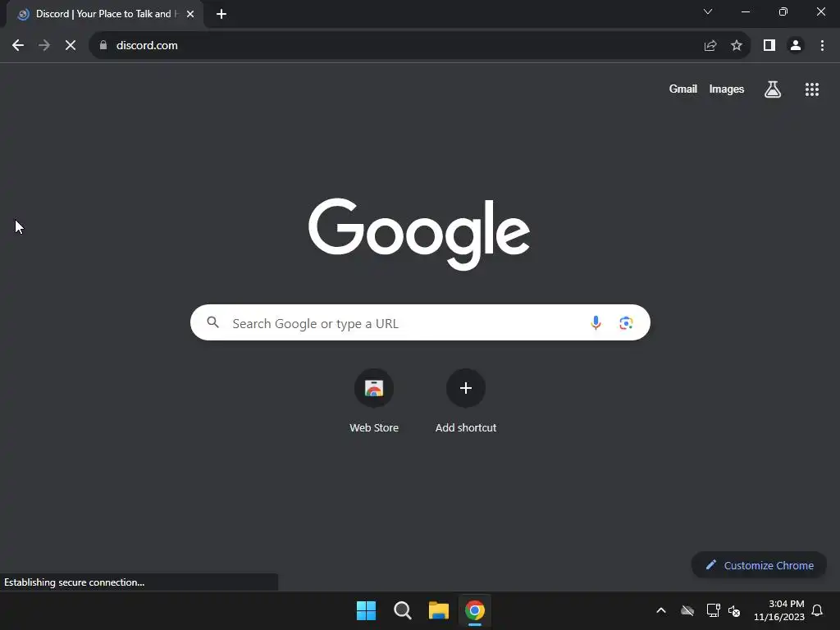Viewport: 840px width, 630px height.
Task: Open Chrome three-dot menu
Action: (822, 46)
